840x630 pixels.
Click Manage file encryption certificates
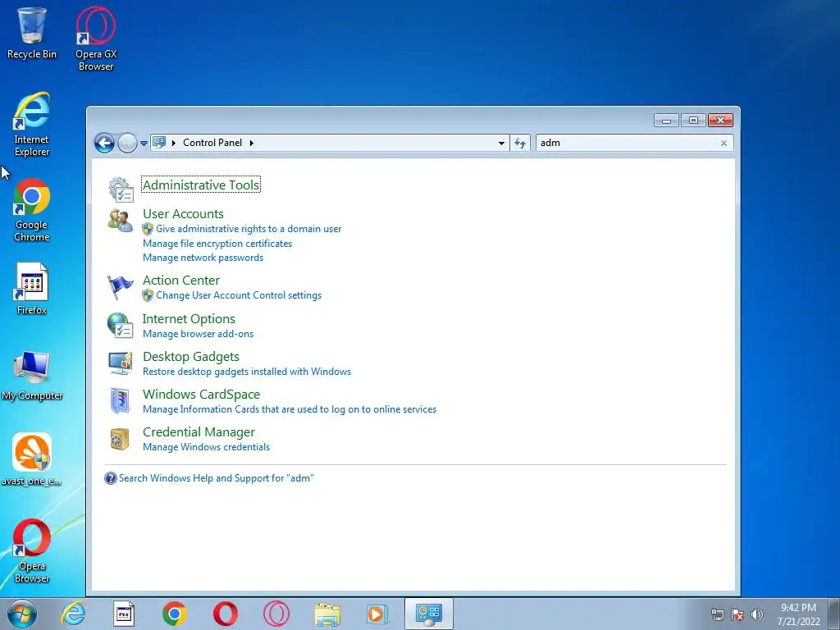coord(217,243)
